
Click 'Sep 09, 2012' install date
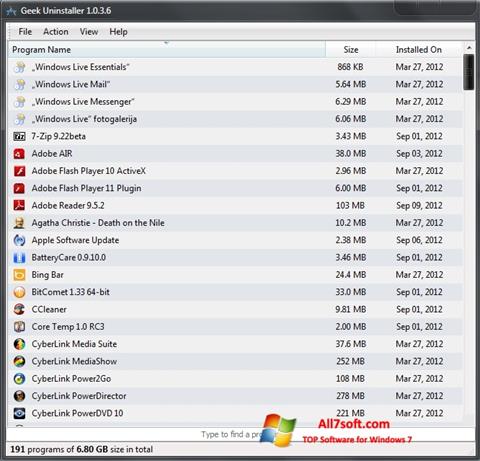(x=419, y=206)
